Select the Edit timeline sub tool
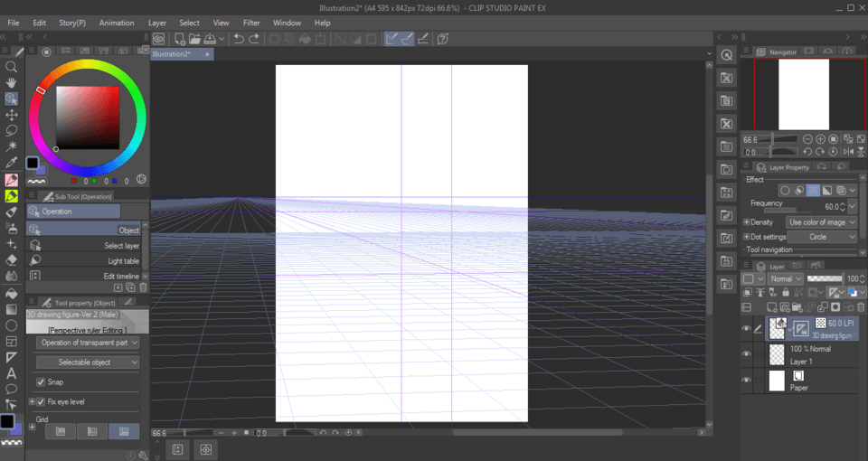Viewport: 868px width, 461px height. pyautogui.click(x=83, y=276)
